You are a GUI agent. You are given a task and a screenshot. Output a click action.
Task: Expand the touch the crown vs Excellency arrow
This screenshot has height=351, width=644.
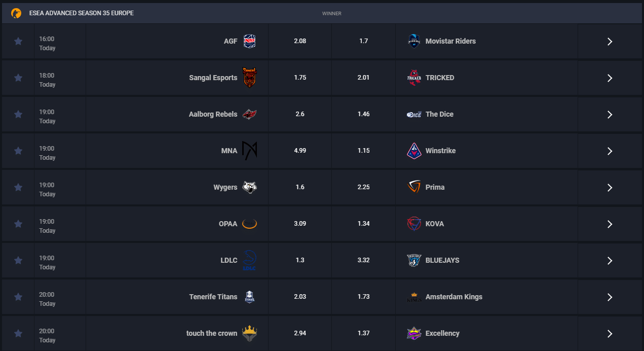(x=610, y=334)
